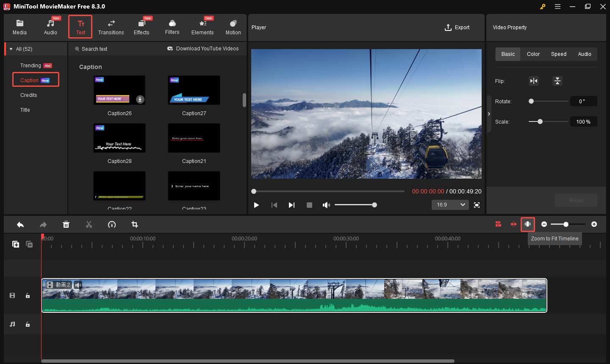Select the Caption category

click(36, 80)
